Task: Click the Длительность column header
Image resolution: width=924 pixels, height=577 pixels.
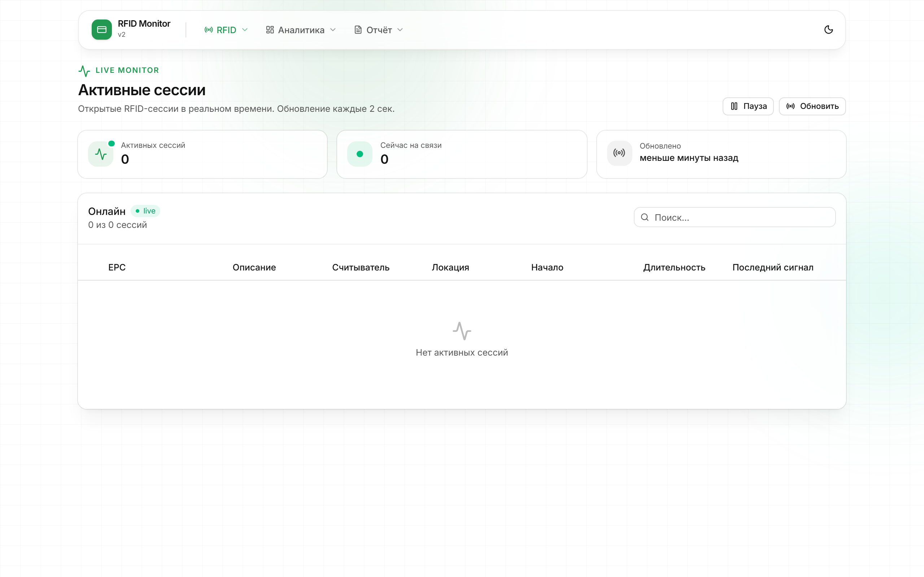Action: 674,268
